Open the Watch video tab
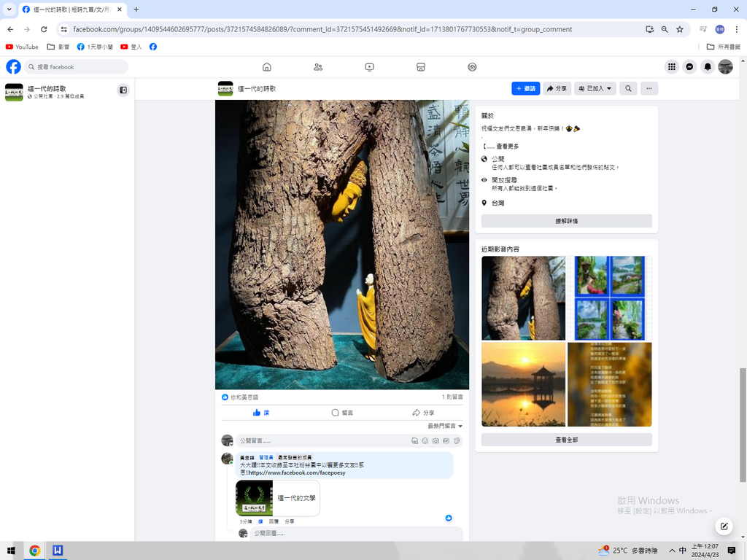 (370, 67)
